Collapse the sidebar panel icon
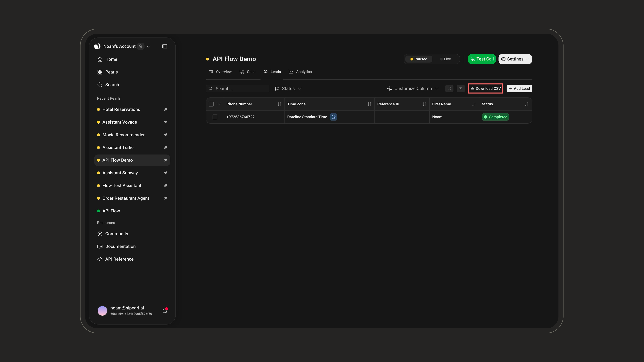This screenshot has width=644, height=362. 165,47
